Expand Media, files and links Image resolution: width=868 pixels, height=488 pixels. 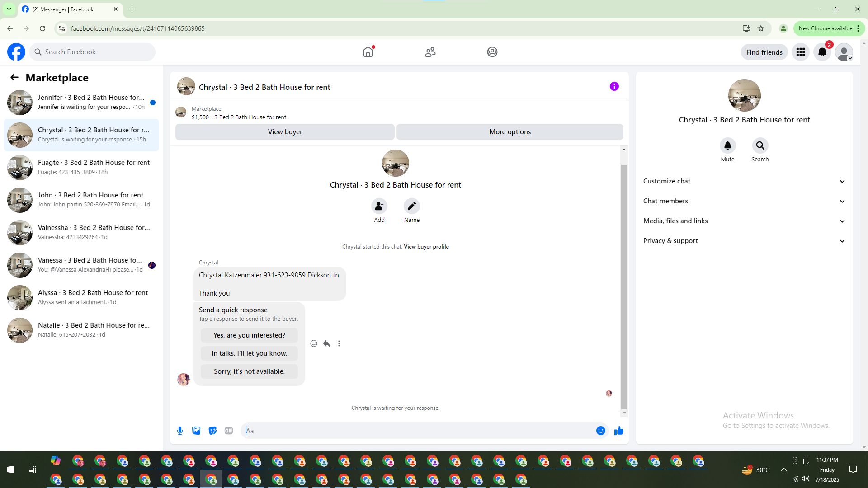point(744,221)
